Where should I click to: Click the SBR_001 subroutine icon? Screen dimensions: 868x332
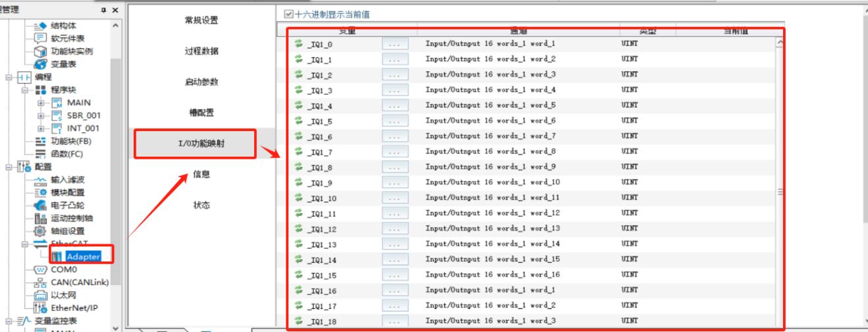tap(57, 115)
